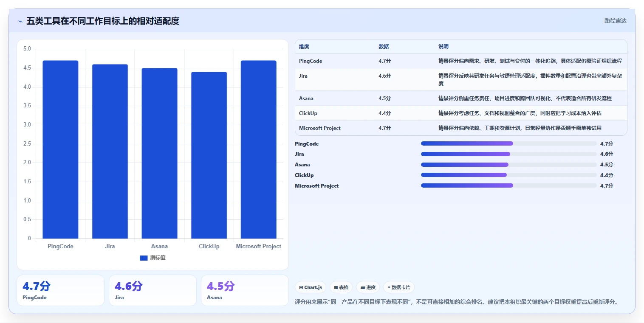
Task: Open the PingCode 4.7分 stat card
Action: (60, 290)
